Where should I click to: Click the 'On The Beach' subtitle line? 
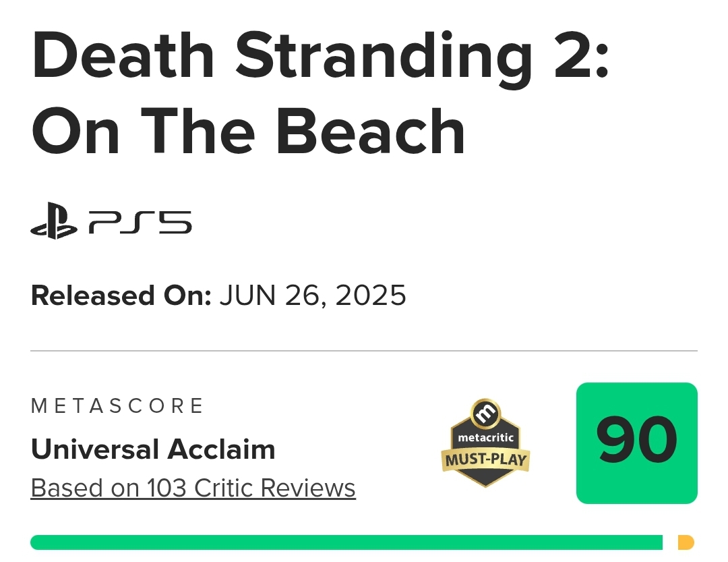[x=248, y=131]
